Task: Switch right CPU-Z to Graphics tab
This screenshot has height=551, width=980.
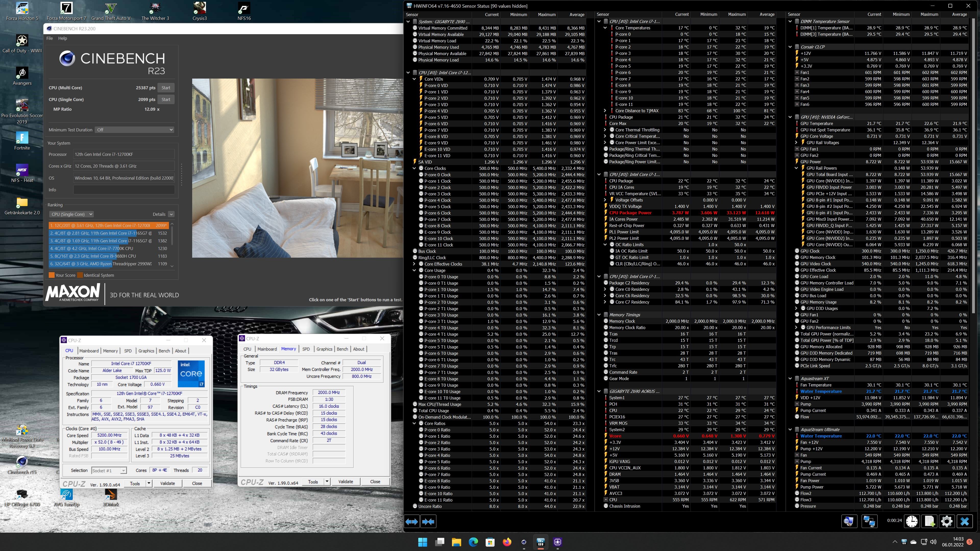Action: point(324,349)
